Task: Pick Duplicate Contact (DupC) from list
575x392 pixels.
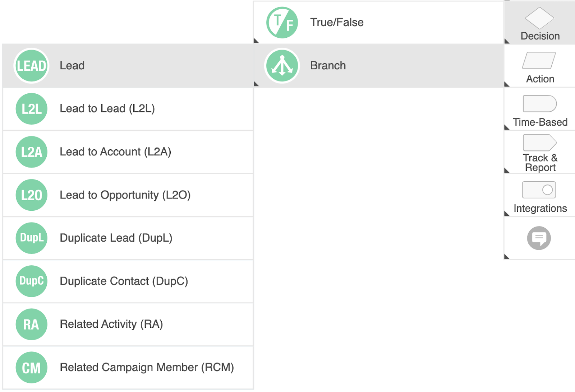Action: click(124, 281)
